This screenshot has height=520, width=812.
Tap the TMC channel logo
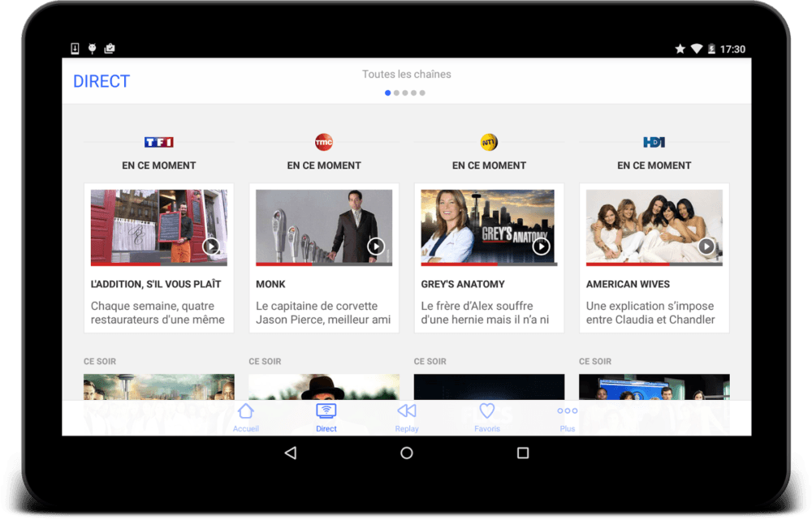[324, 143]
